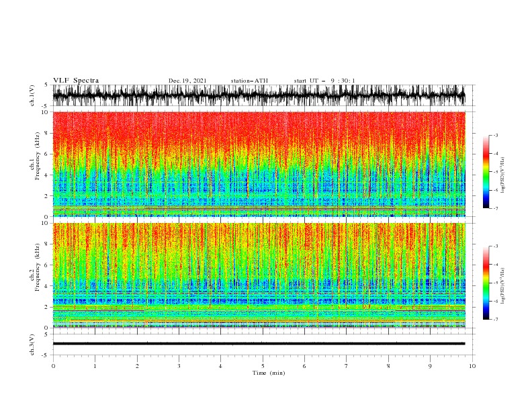Click the lower log(PSD) colorbar label
Viewport: 532px width, 411px height.
503,286
